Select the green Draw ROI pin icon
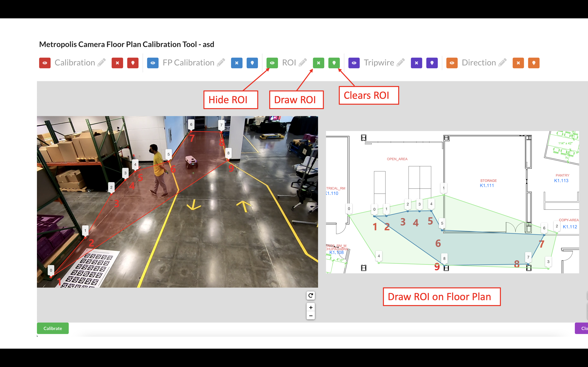Viewport: 588px width, 367px height. (334, 63)
